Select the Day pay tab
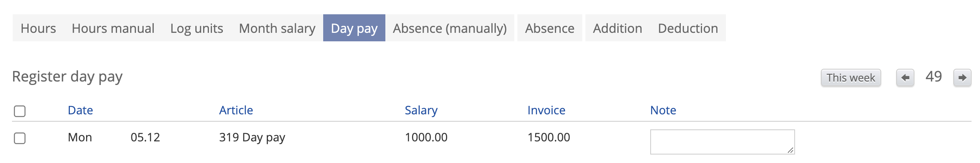The width and height of the screenshot is (980, 163). pos(354,28)
